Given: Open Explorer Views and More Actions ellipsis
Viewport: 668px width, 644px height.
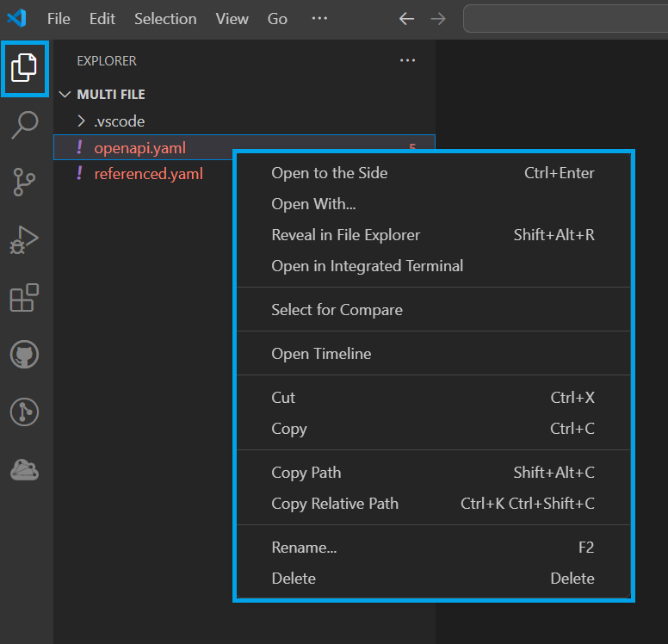Looking at the screenshot, I should [407, 61].
